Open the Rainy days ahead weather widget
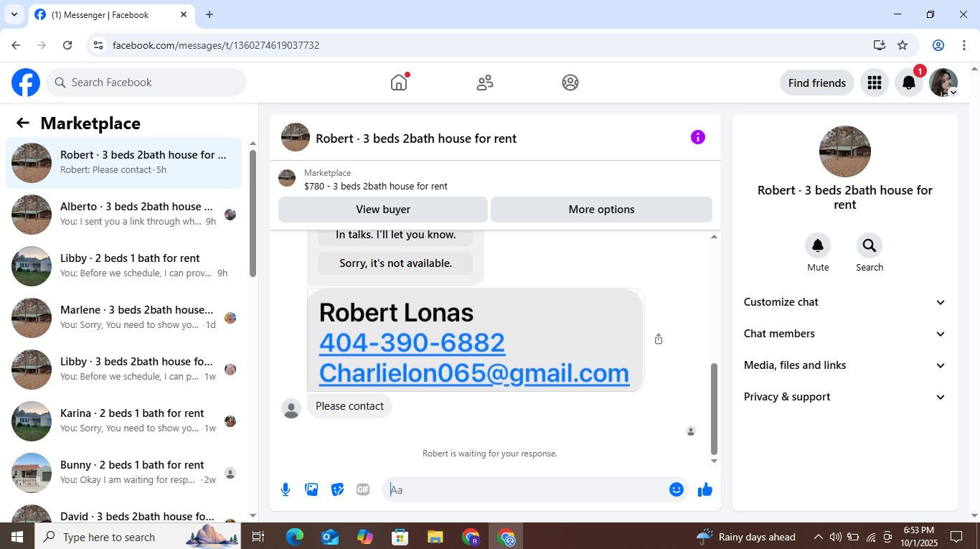 746,537
